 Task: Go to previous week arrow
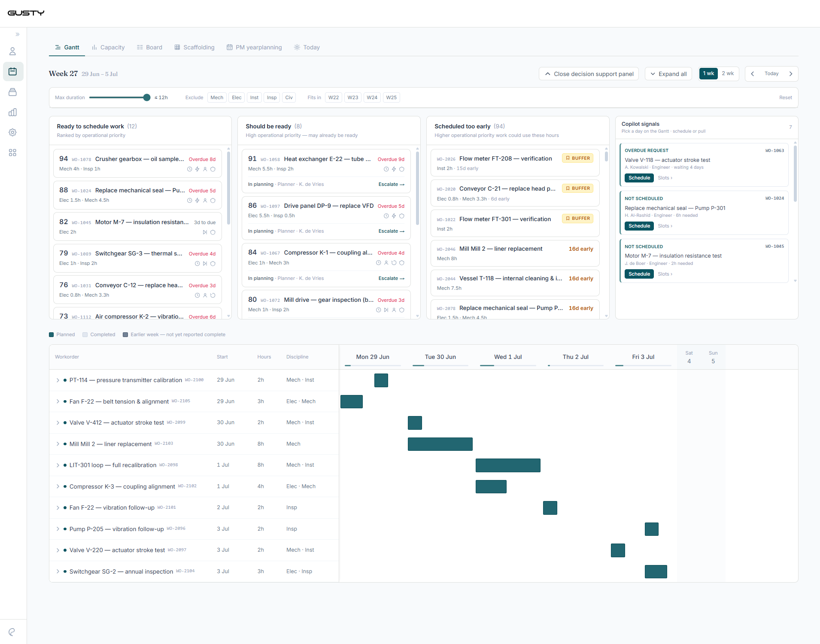[x=753, y=74]
